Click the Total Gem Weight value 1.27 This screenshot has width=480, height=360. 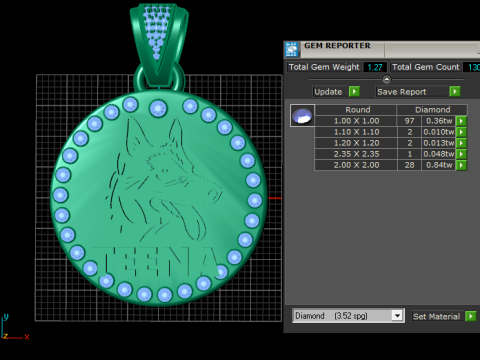[375, 67]
